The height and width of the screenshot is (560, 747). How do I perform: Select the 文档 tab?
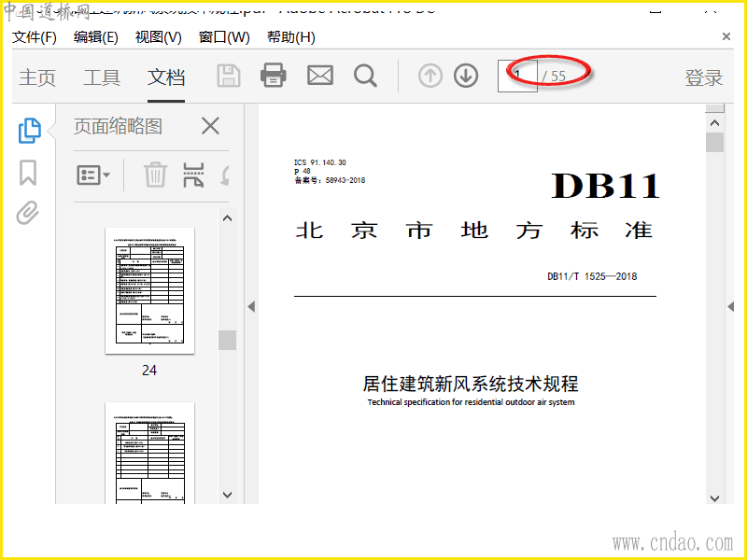(166, 77)
